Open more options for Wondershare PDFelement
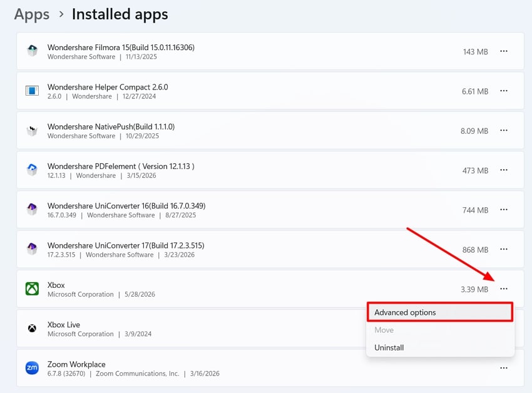The width and height of the screenshot is (532, 393). 504,170
